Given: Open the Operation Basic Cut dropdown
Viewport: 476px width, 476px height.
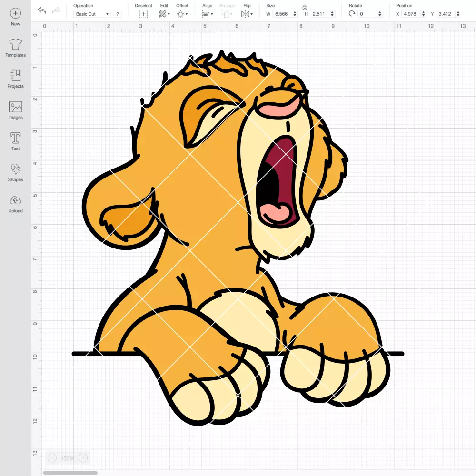Looking at the screenshot, I should [92, 14].
